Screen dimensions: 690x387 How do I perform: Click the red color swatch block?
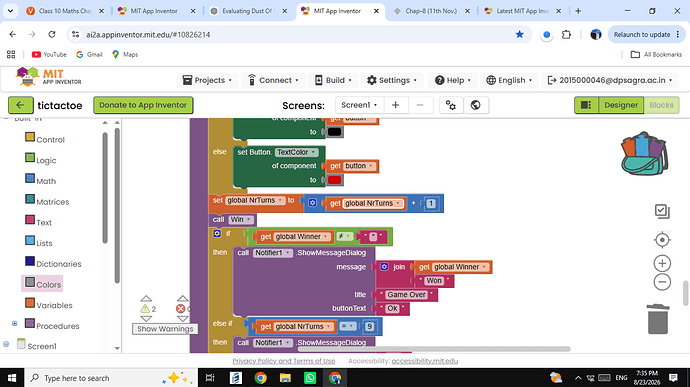click(x=334, y=180)
